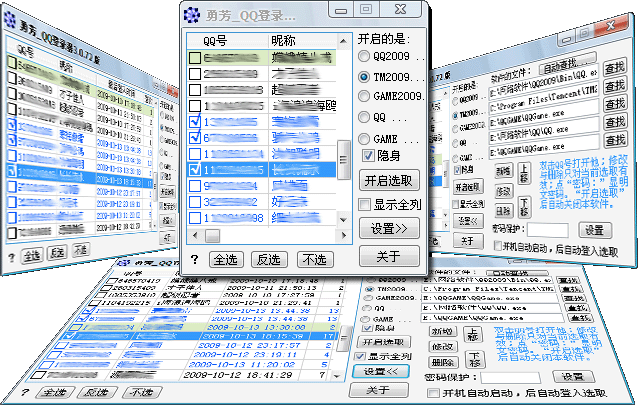Click the ? help icon in the left window
This screenshot has height=405, width=638.
[12, 257]
